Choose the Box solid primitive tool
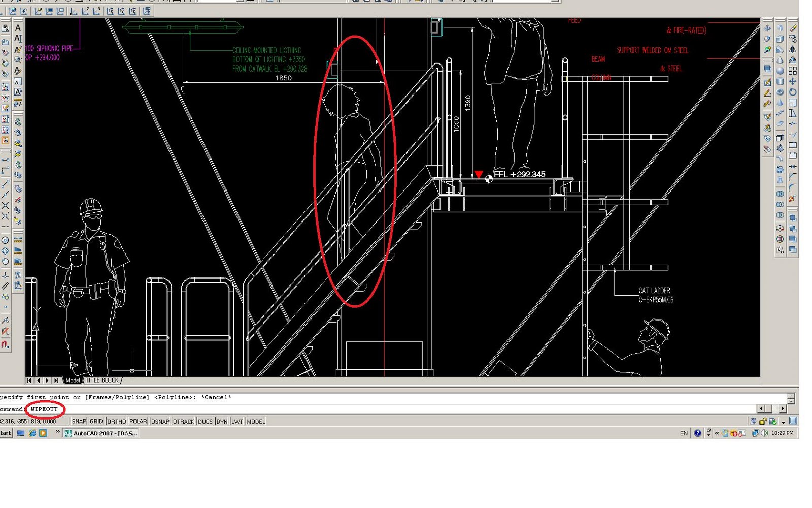The height and width of the screenshot is (508, 812). click(780, 39)
